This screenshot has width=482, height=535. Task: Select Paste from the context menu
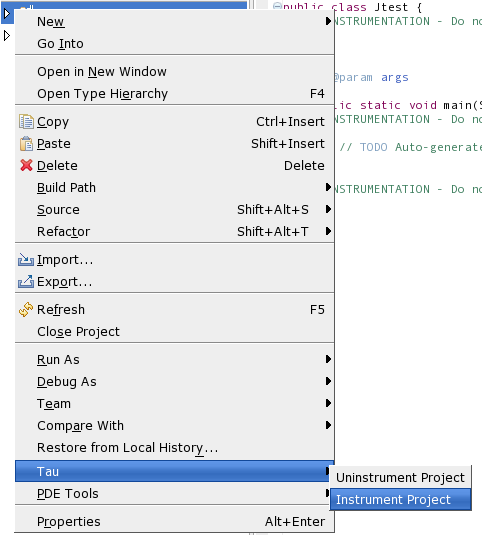point(174,144)
